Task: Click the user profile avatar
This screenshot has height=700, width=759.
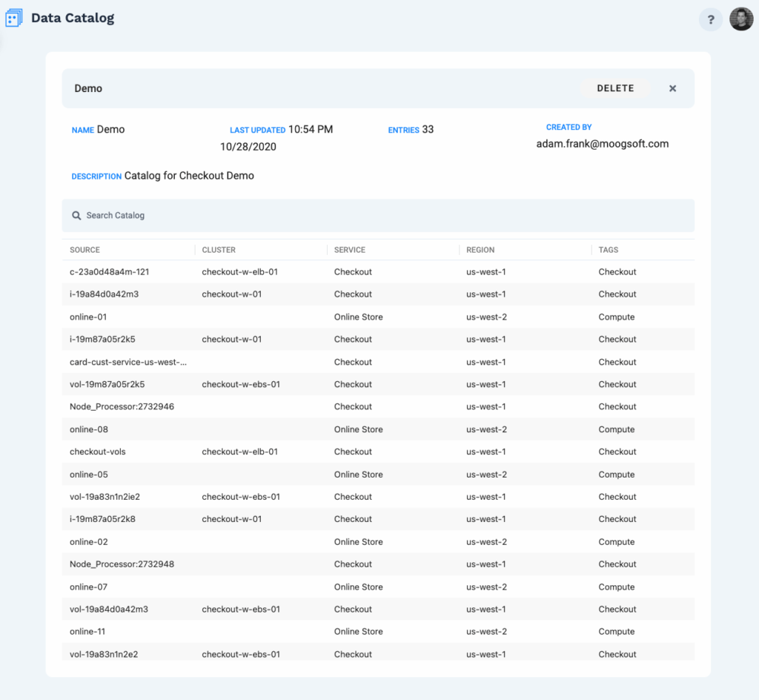Action: 741,19
